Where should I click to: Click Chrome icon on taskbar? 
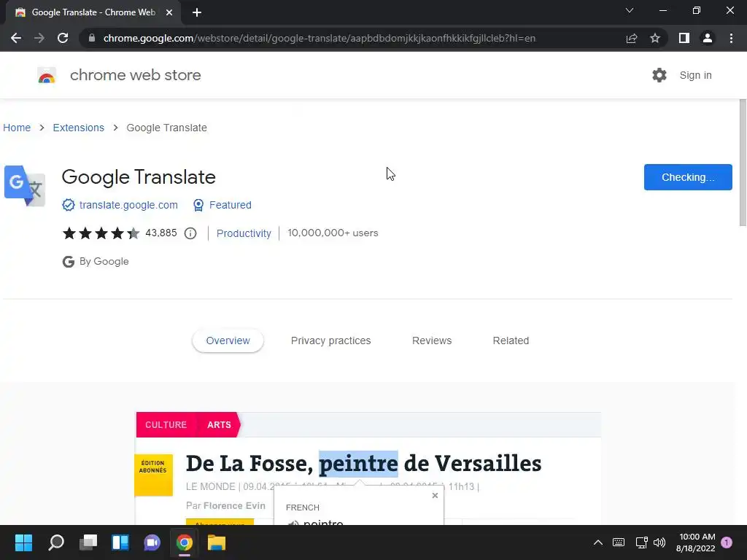185,542
